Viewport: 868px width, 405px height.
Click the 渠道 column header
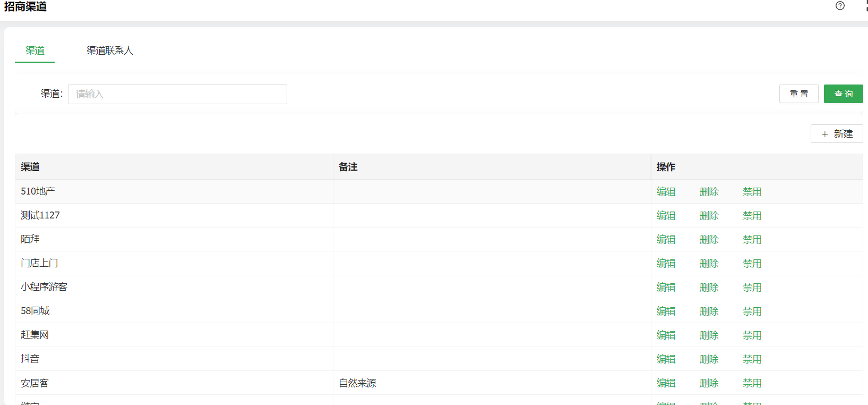[30, 167]
